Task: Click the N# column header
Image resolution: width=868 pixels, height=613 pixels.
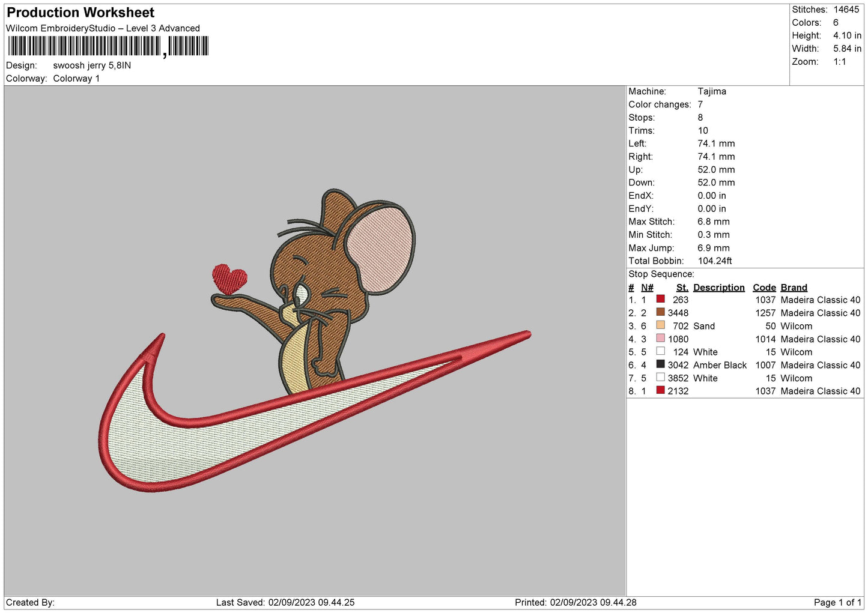Action: pos(647,288)
